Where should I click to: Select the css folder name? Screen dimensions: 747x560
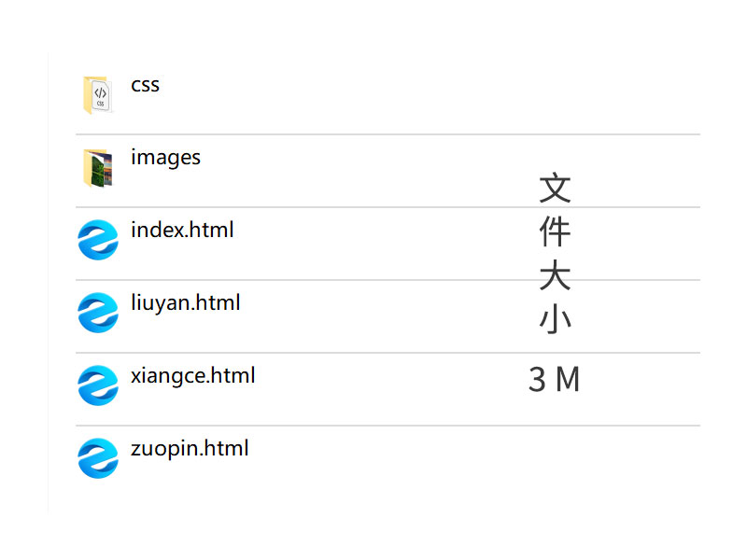145,85
